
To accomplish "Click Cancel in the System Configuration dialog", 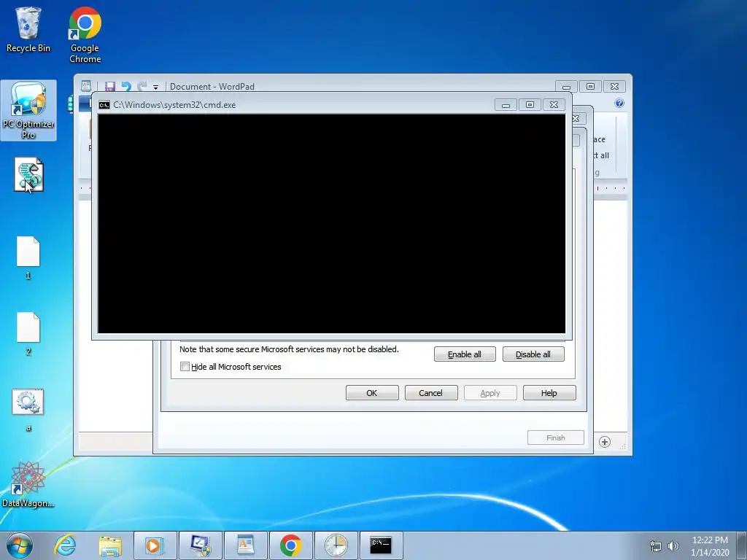I will (x=430, y=393).
